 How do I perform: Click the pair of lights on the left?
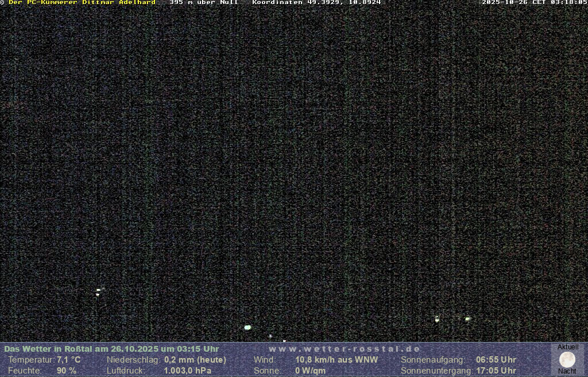[98, 292]
